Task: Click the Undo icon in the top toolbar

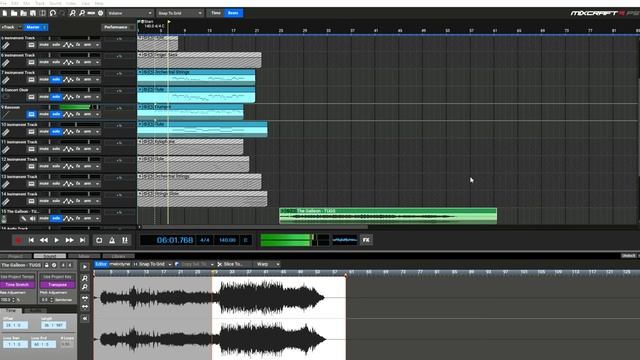Action: click(x=53, y=13)
